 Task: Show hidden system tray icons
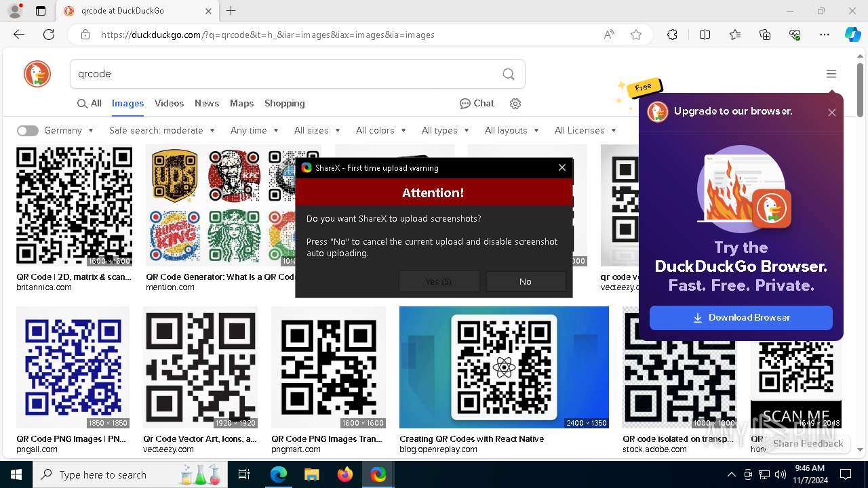pyautogui.click(x=731, y=474)
